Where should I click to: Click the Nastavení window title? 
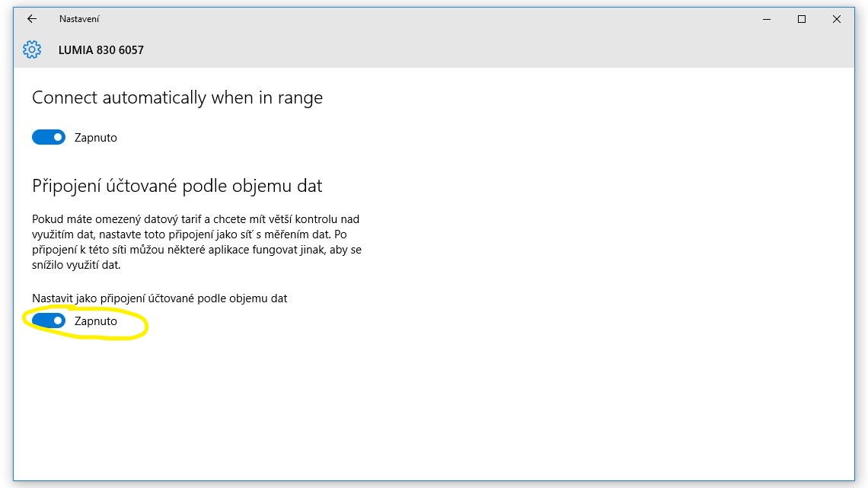click(x=79, y=19)
